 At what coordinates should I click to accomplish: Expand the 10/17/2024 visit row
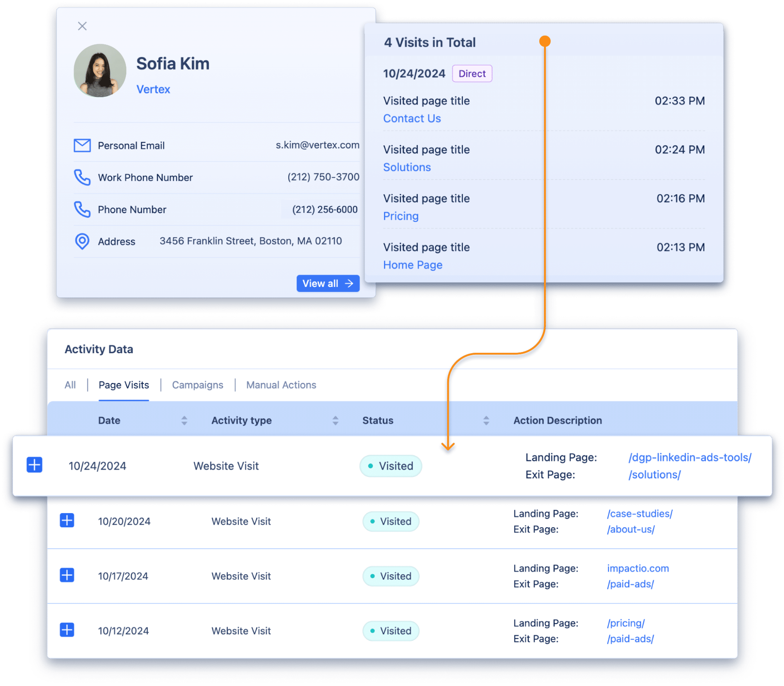coord(67,575)
